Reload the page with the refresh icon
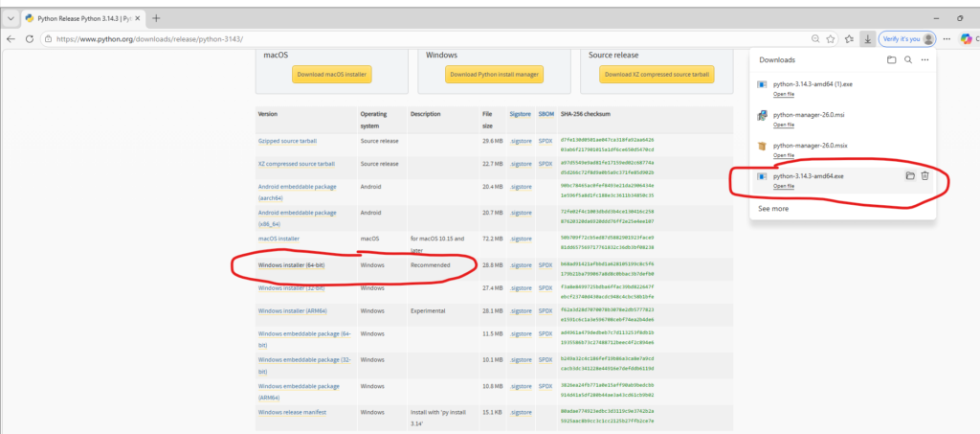980x434 pixels. 31,39
